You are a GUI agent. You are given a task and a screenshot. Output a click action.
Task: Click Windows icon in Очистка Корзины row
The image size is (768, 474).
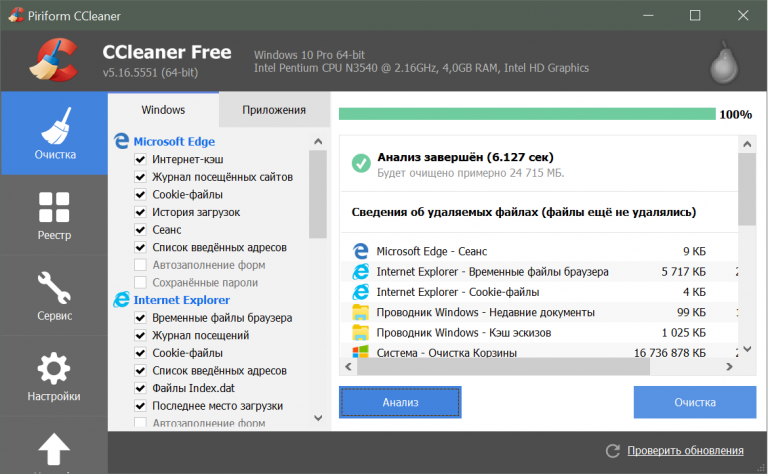(360, 352)
